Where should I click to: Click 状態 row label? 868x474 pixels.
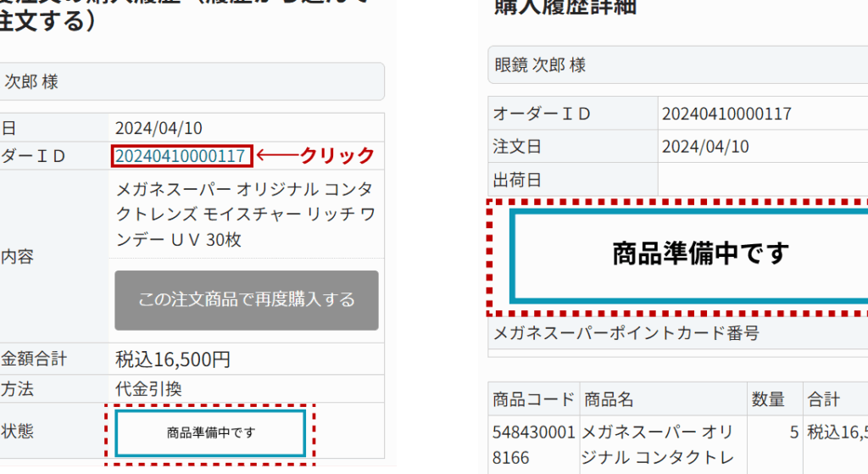click(17, 431)
